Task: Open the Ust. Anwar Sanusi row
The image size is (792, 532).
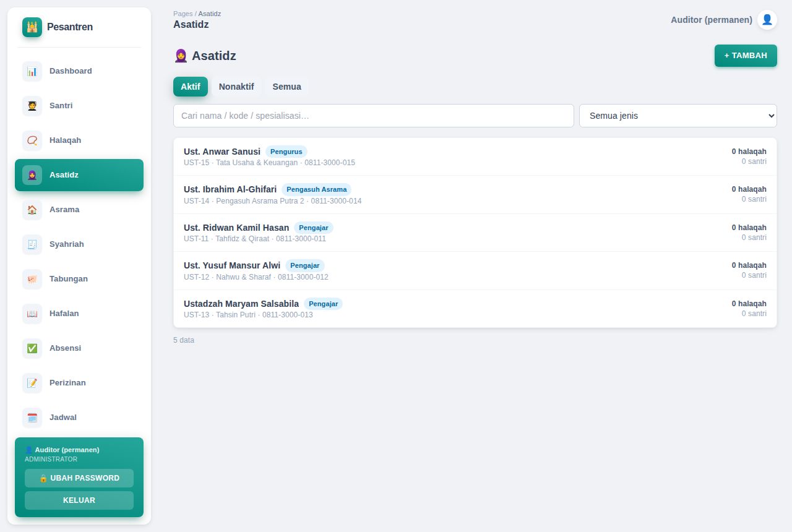Action: 475,157
